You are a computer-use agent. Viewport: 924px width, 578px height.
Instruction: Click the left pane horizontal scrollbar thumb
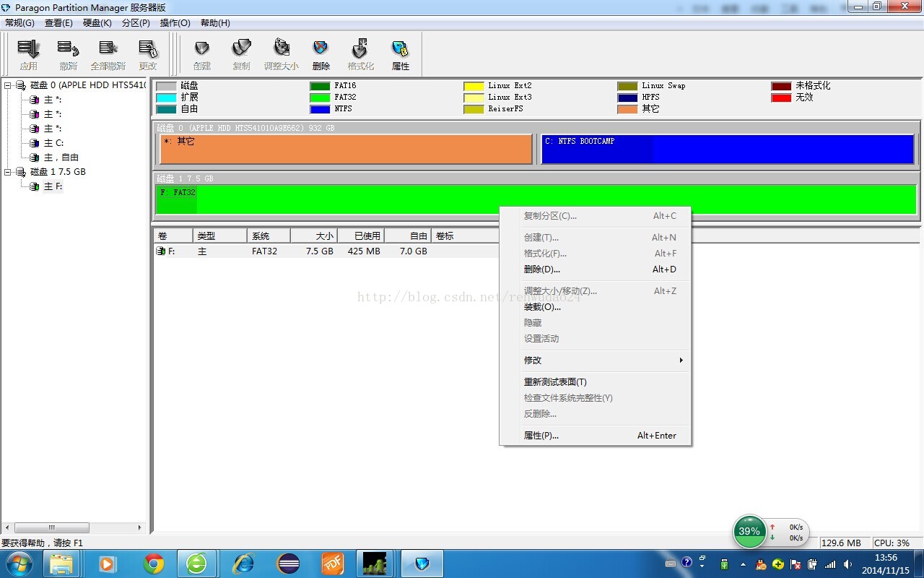52,528
